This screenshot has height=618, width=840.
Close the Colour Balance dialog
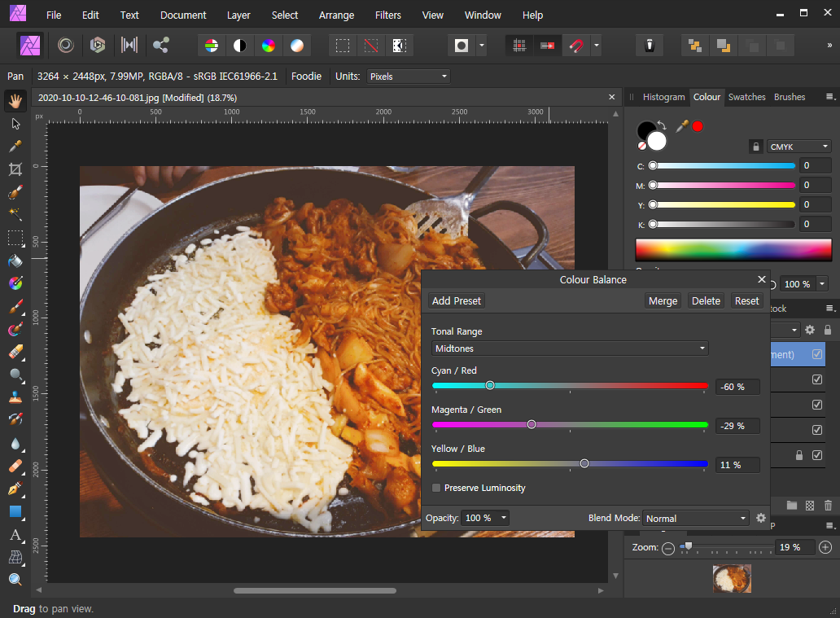[762, 279]
